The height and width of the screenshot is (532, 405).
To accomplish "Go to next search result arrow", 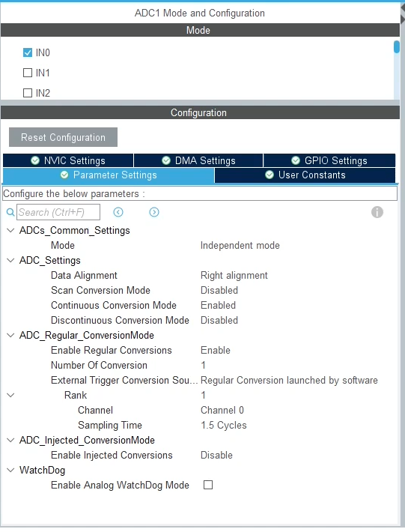I will pyautogui.click(x=154, y=212).
